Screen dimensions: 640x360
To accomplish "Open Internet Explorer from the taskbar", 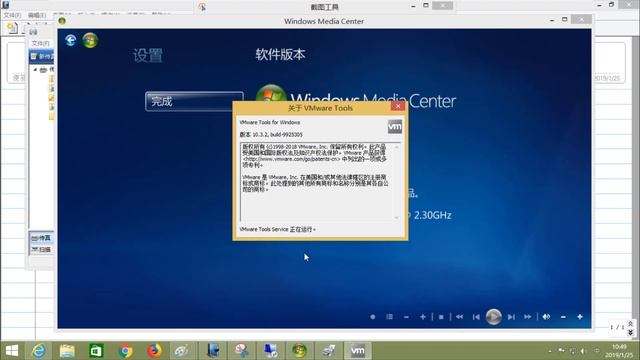I will [x=39, y=351].
